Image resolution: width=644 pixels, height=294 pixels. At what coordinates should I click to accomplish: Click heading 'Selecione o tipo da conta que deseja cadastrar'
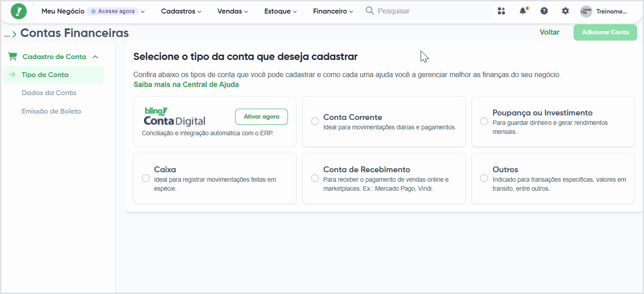pyautogui.click(x=246, y=57)
